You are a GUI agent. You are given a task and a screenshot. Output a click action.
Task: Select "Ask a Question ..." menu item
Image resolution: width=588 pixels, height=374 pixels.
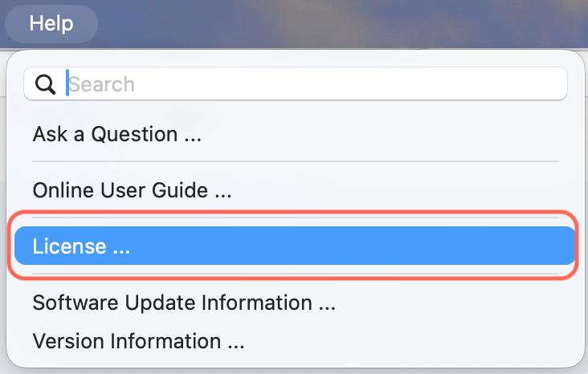tap(117, 134)
